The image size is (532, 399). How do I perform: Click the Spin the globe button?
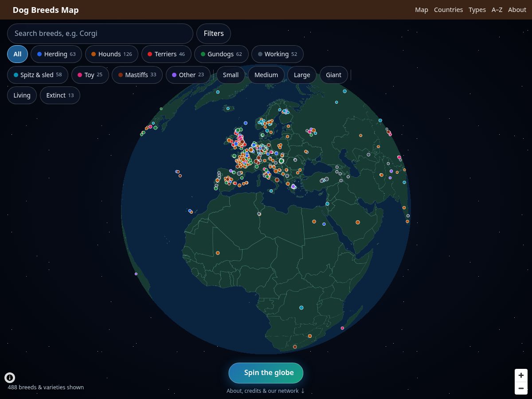[x=266, y=373]
